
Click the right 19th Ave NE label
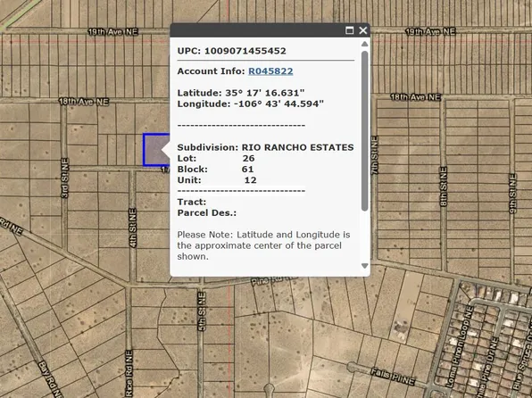(x=430, y=31)
